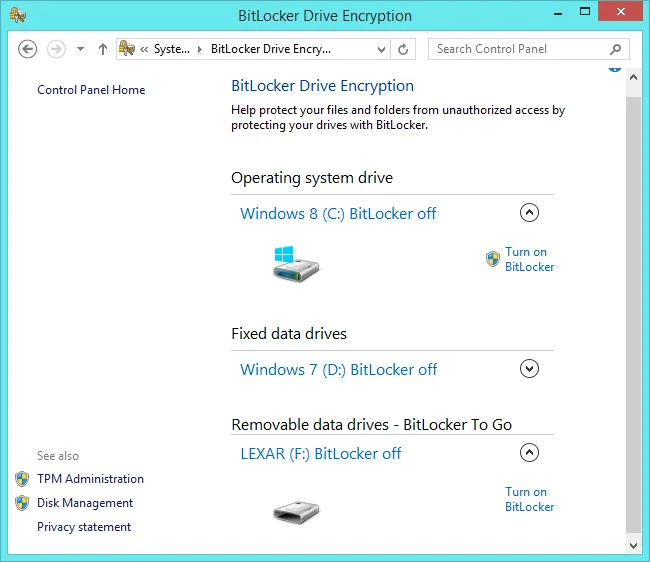Collapse the LEXAR (F:) drive section
Screen dimensions: 650x562
[529, 453]
